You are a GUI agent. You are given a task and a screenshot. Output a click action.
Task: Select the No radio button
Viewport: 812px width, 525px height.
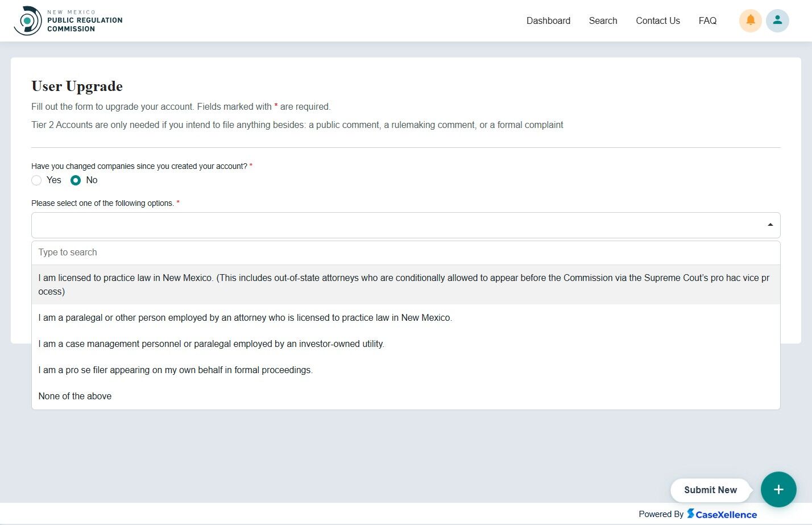coord(76,180)
